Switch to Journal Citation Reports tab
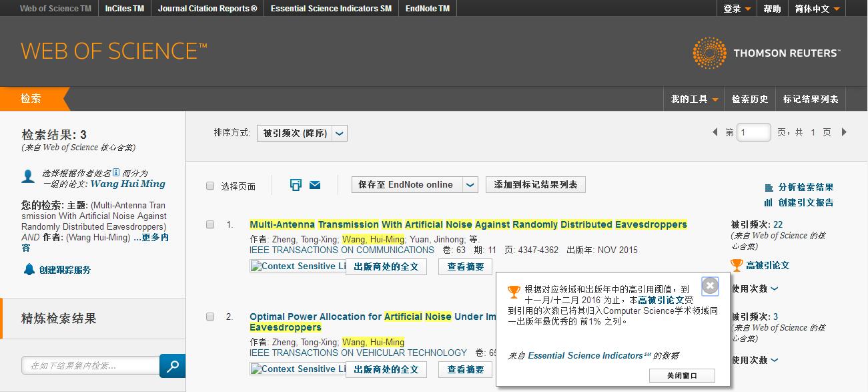 point(207,9)
